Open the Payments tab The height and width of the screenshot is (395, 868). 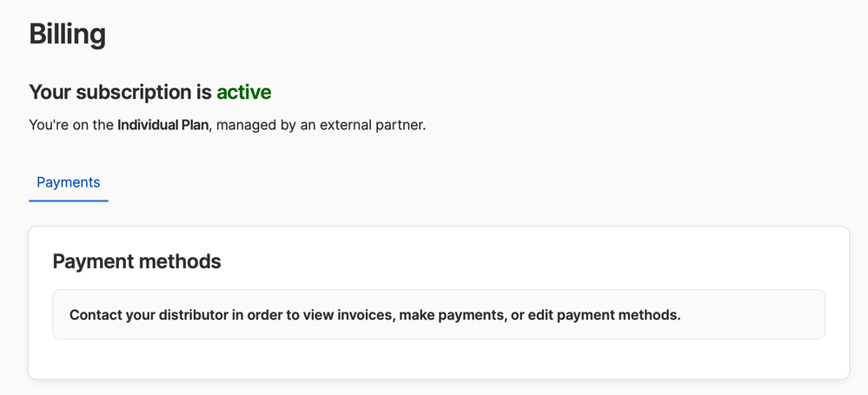68,182
